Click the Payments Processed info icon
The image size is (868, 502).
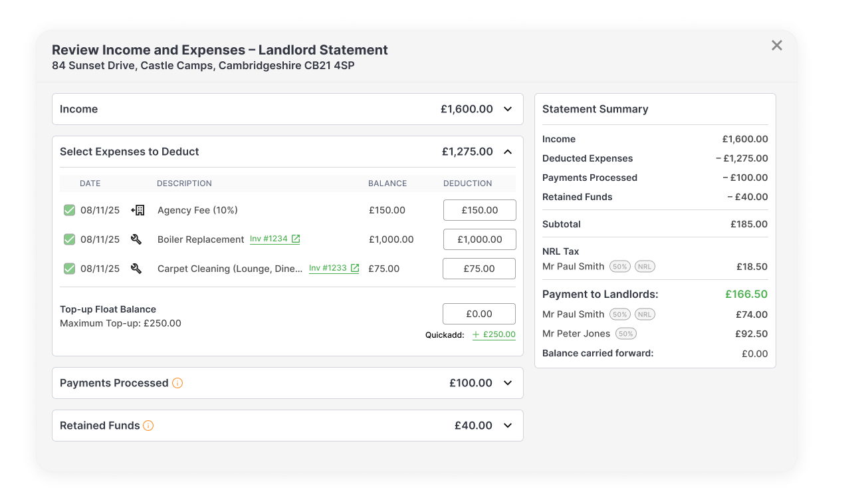coord(177,383)
